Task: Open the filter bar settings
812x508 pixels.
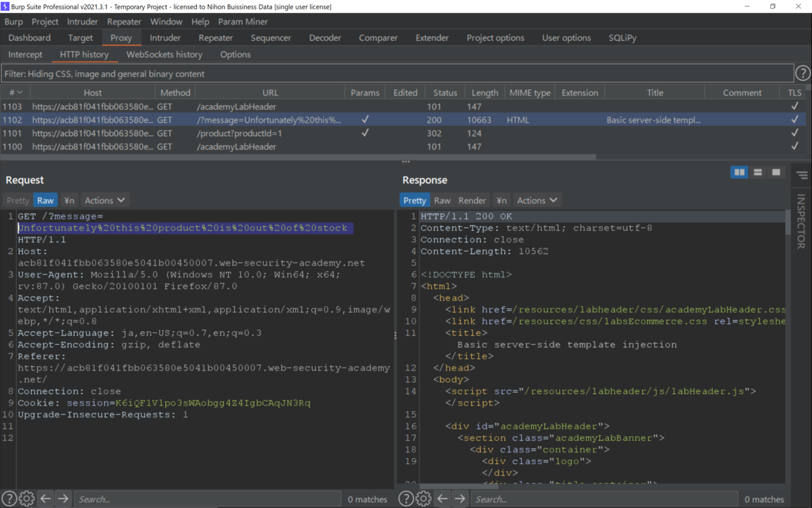Action: tap(397, 73)
